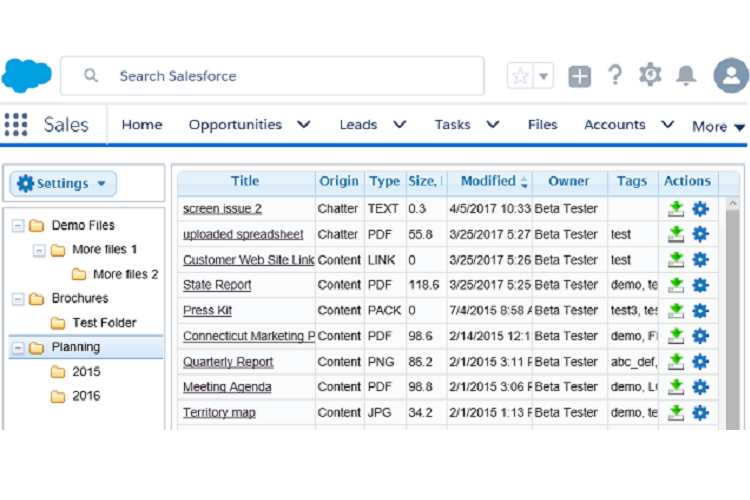Sort by the Owner column header

click(569, 181)
